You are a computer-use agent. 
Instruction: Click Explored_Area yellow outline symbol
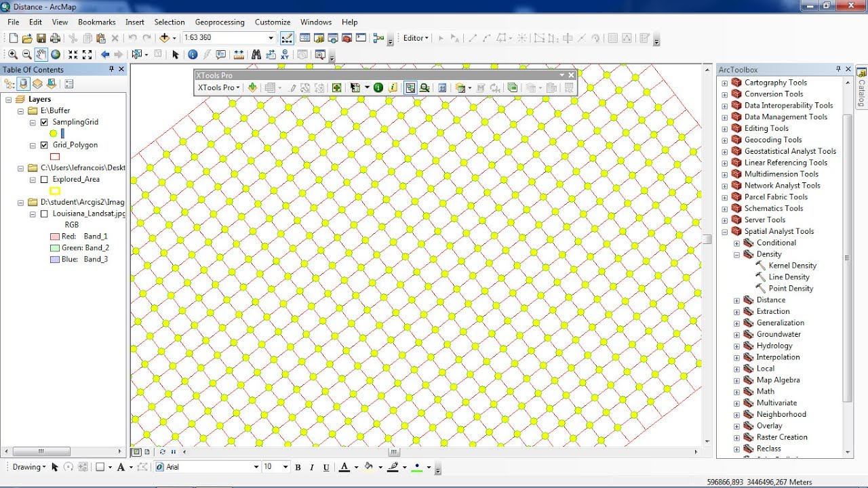55,191
